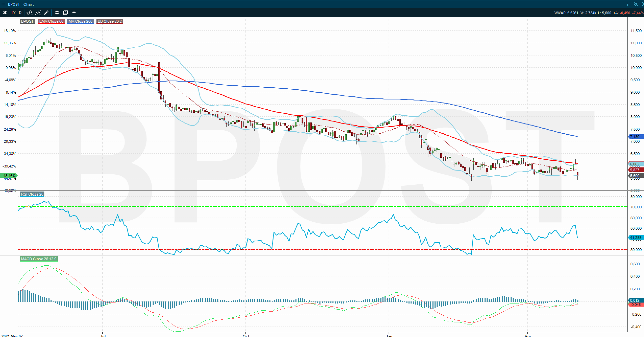The width and height of the screenshot is (644, 337).
Task: Click the 11,500 price axis label
Action: [x=636, y=31]
